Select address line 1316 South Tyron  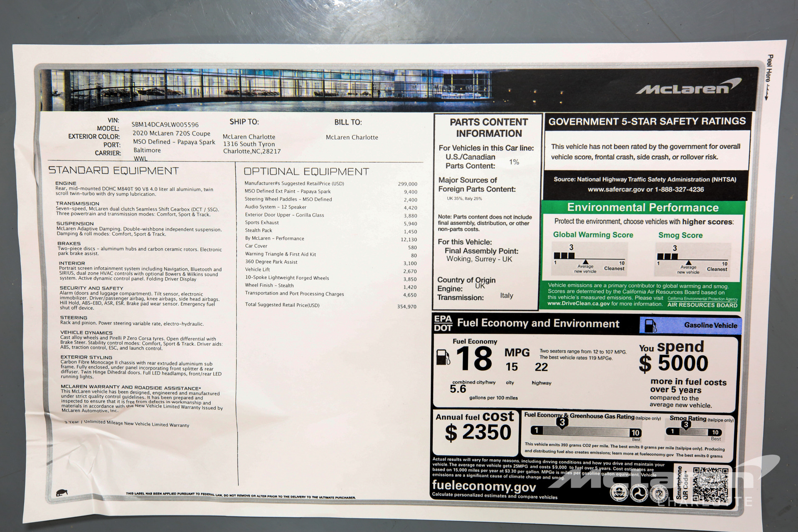[x=249, y=144]
